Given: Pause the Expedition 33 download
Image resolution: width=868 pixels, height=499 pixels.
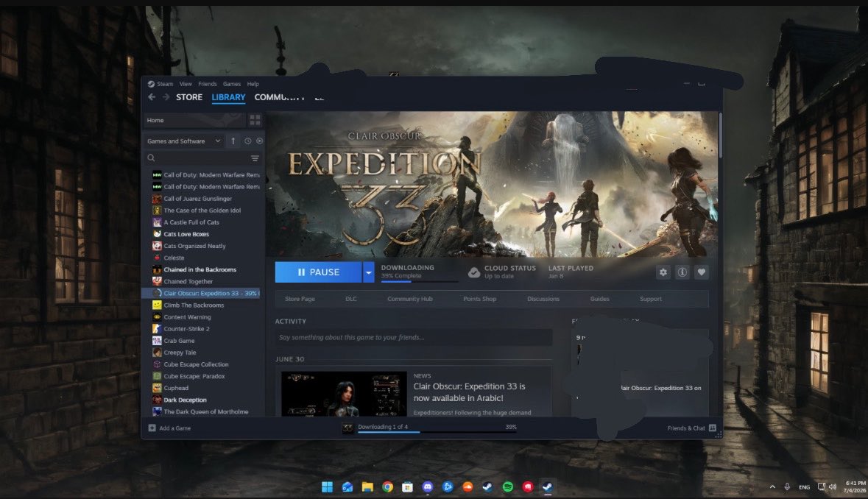Looking at the screenshot, I should (318, 272).
